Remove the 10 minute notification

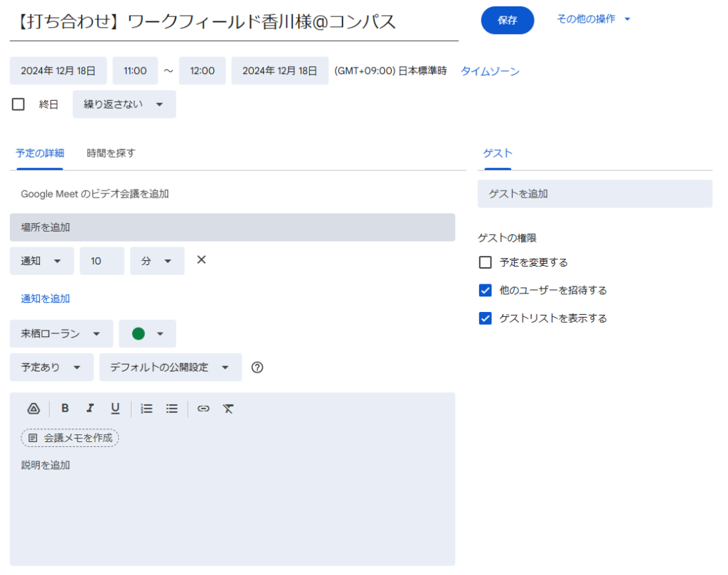(x=201, y=260)
